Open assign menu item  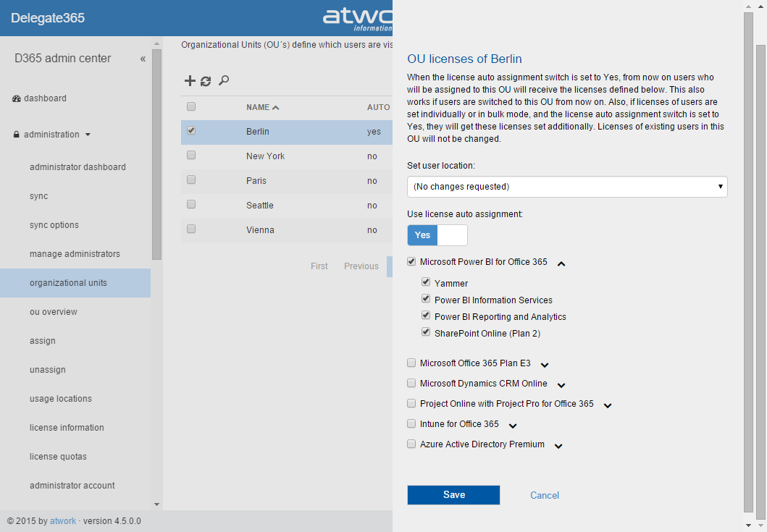click(x=43, y=341)
